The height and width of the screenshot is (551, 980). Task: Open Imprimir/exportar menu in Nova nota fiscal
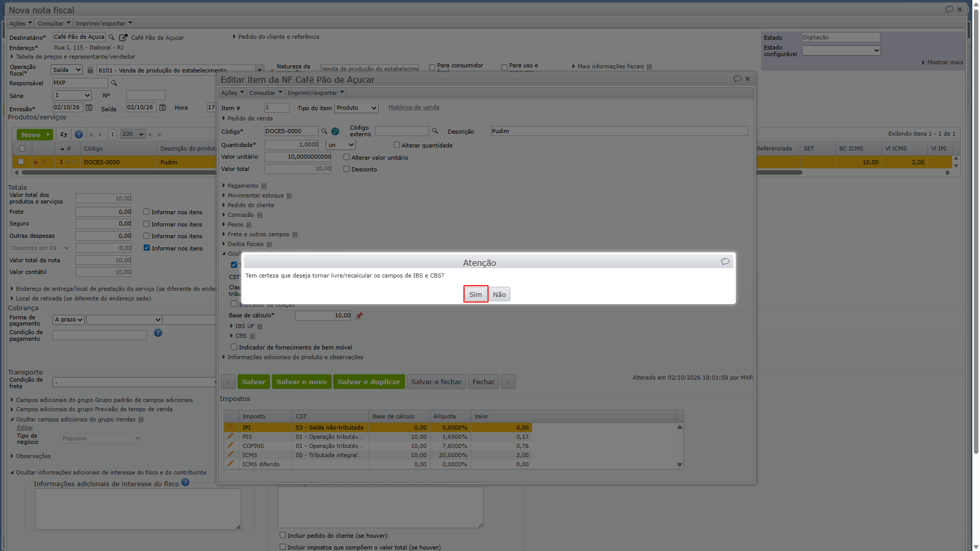click(104, 23)
